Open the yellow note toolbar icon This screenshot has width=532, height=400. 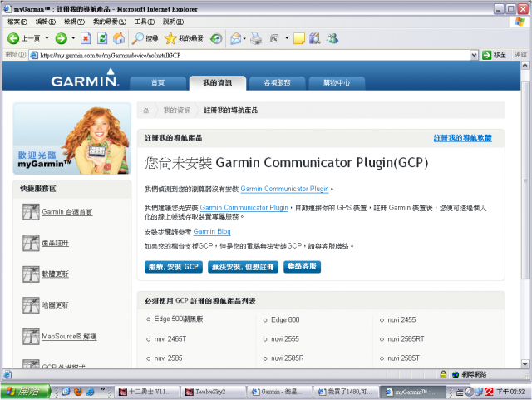[299, 38]
